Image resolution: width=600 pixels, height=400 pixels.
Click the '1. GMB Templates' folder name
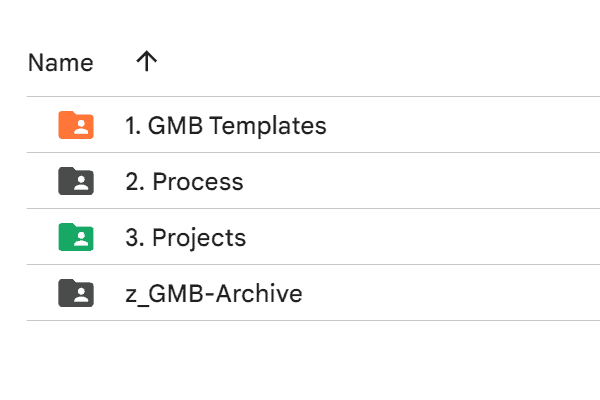pos(225,126)
